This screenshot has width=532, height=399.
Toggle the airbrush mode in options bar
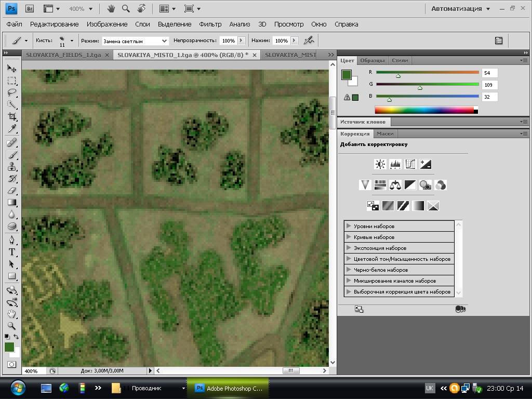click(x=309, y=40)
